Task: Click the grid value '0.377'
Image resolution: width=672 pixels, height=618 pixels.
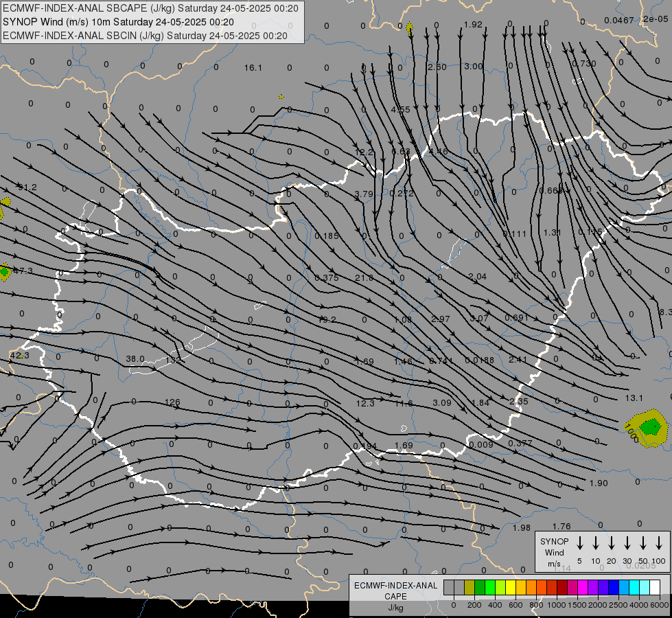Action: (520, 443)
